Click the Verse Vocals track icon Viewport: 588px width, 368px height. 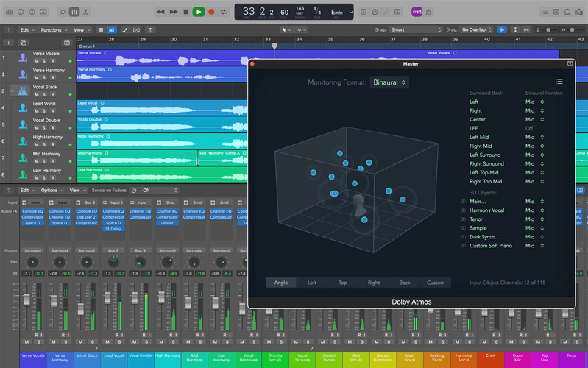23,57
